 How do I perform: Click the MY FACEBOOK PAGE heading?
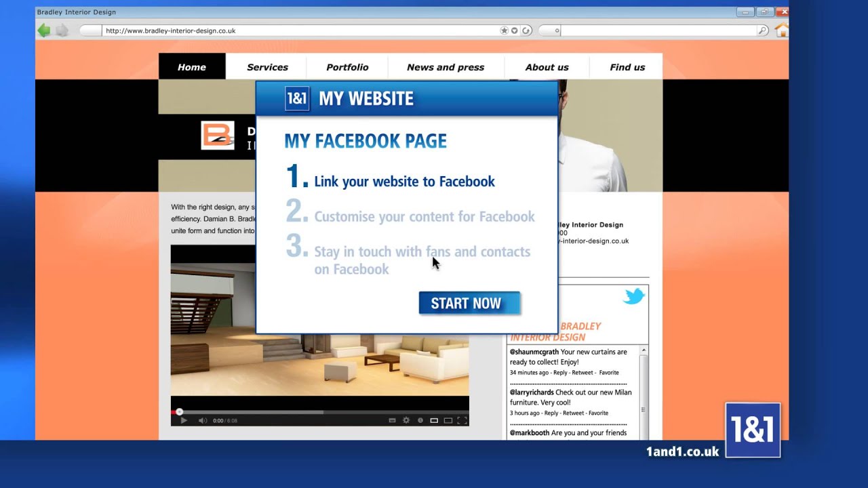click(x=366, y=141)
